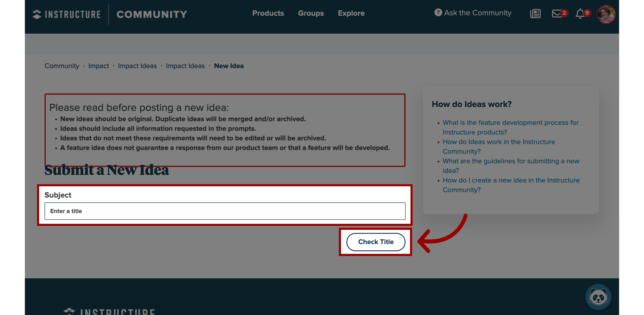Click the Subject title input field
This screenshot has width=644, height=315.
click(225, 211)
